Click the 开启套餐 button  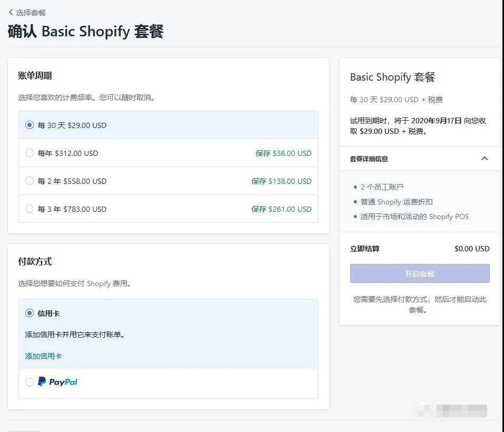click(419, 273)
